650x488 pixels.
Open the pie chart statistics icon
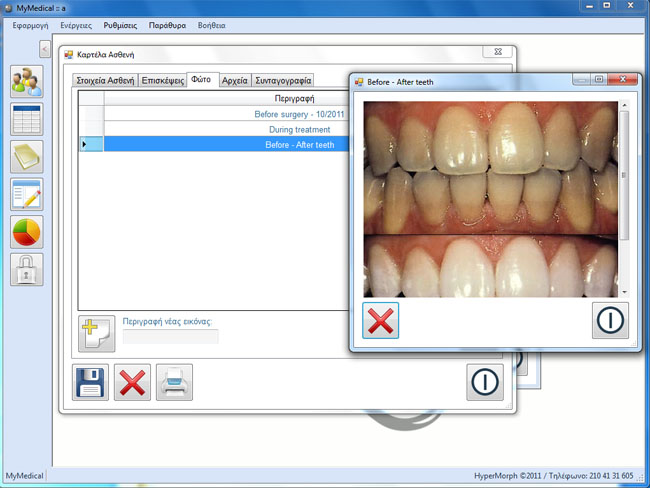click(26, 232)
